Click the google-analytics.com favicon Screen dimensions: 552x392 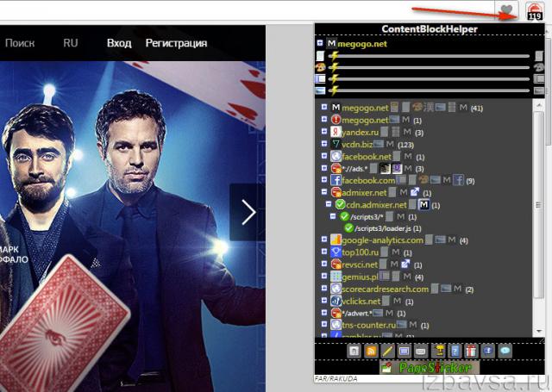[336, 240]
